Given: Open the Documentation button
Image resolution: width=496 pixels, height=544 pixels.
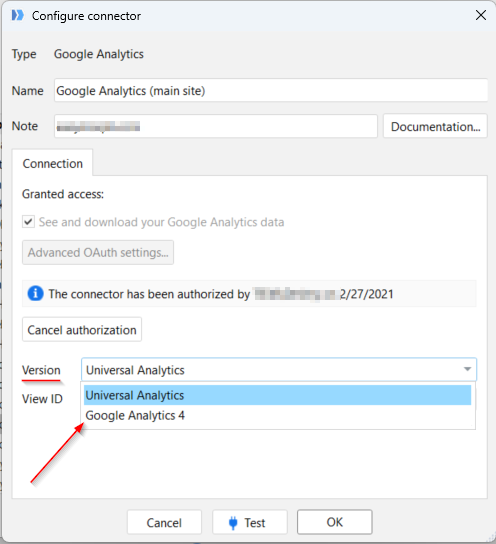Looking at the screenshot, I should (435, 126).
